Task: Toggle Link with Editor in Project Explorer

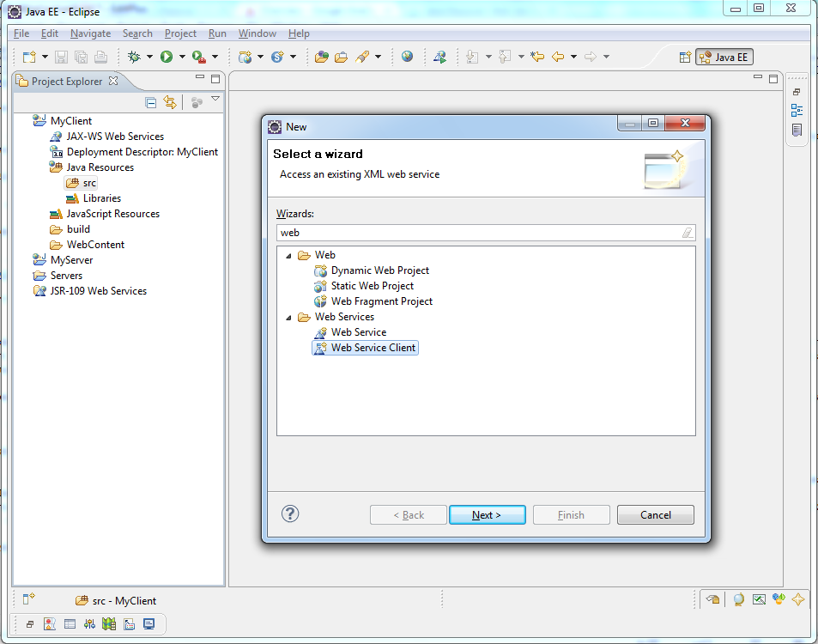Action: coord(170,101)
